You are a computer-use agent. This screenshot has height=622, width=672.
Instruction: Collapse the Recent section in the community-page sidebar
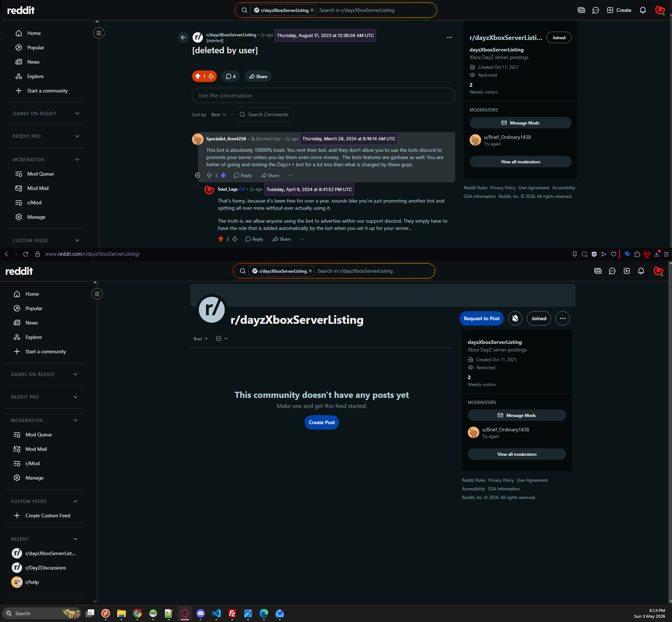click(45, 539)
